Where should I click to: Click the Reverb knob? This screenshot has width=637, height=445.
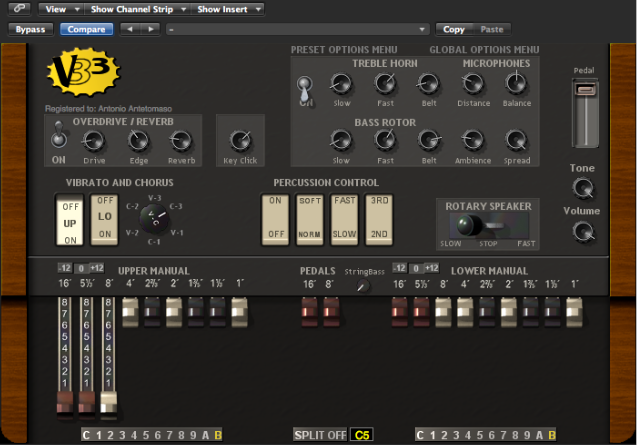click(182, 141)
